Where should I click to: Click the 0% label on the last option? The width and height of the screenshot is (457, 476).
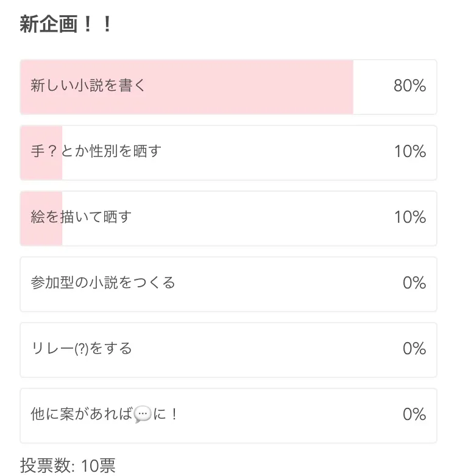click(414, 415)
